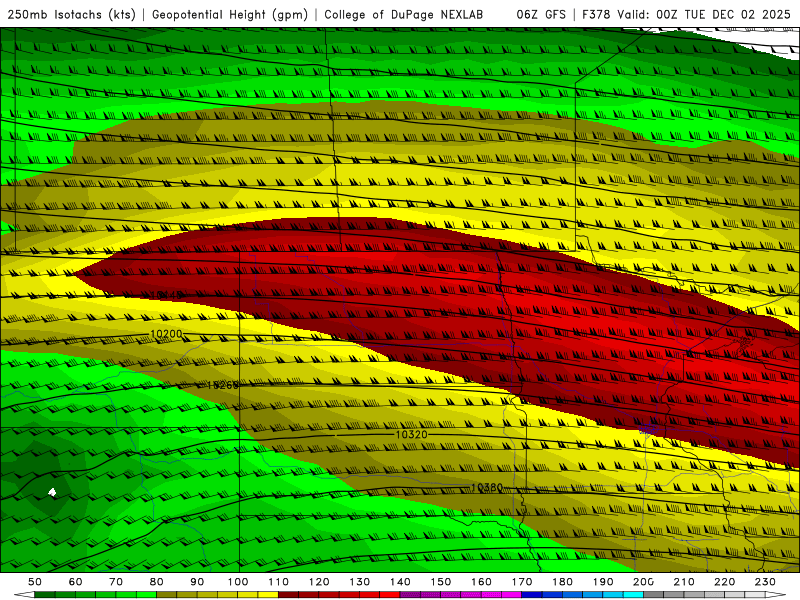Click the 80 knot color bar label
Screen dimensions: 800x600
tap(156, 582)
